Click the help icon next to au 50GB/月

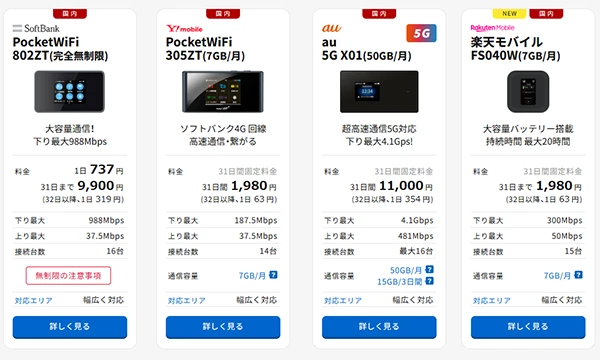[x=429, y=269]
